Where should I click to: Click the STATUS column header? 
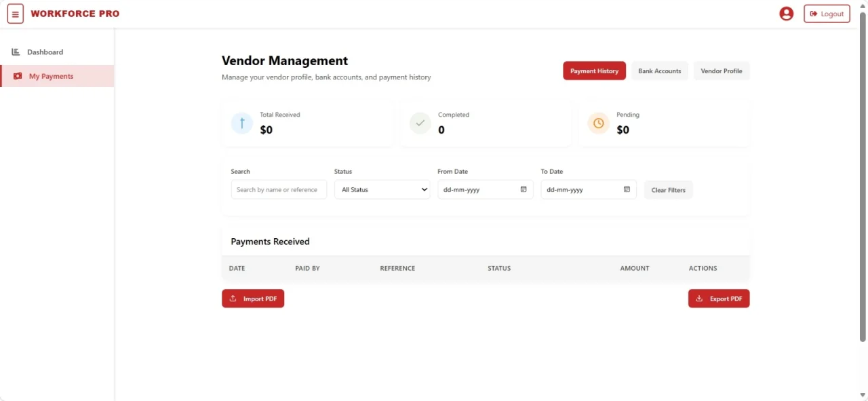click(499, 269)
